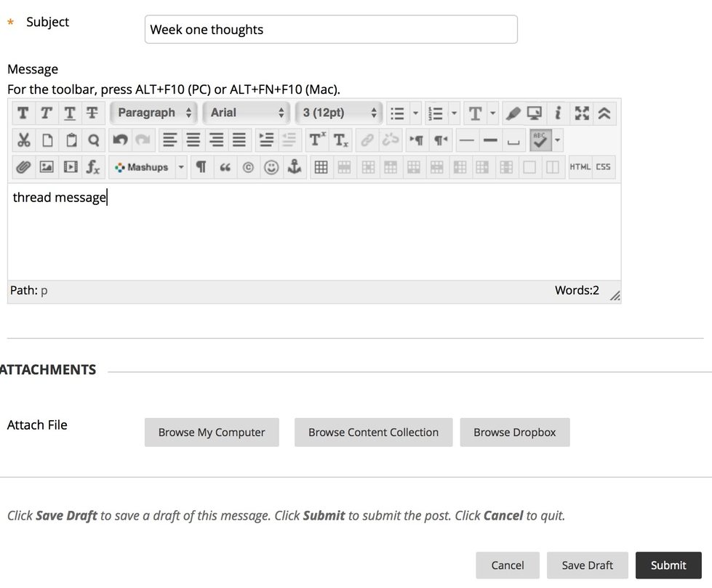Click the Subject input field

[x=331, y=30]
